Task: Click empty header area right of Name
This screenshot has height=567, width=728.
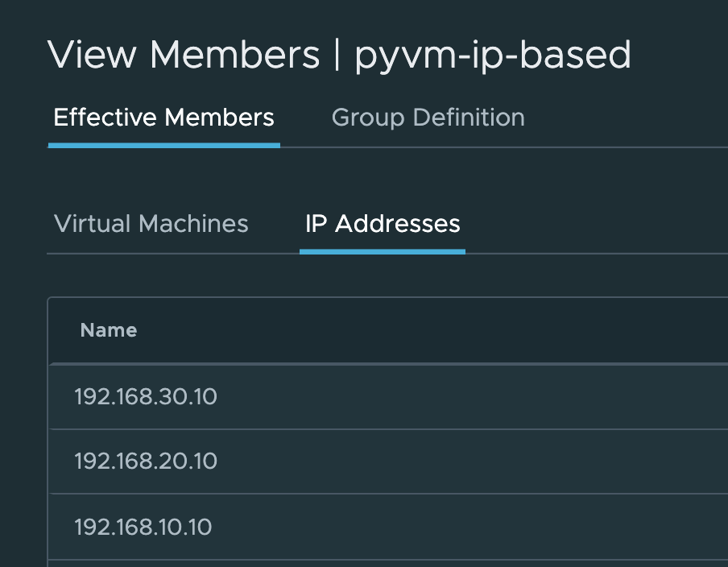Action: point(443,330)
